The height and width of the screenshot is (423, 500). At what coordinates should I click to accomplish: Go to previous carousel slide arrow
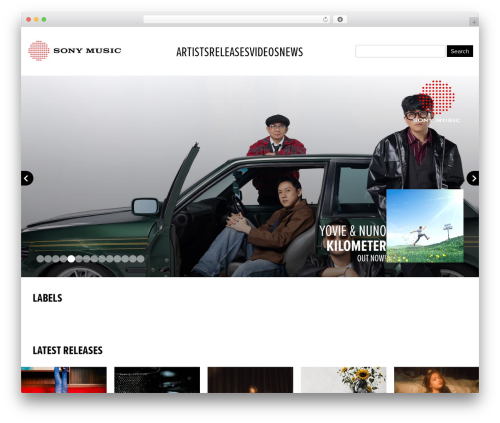coord(27,178)
